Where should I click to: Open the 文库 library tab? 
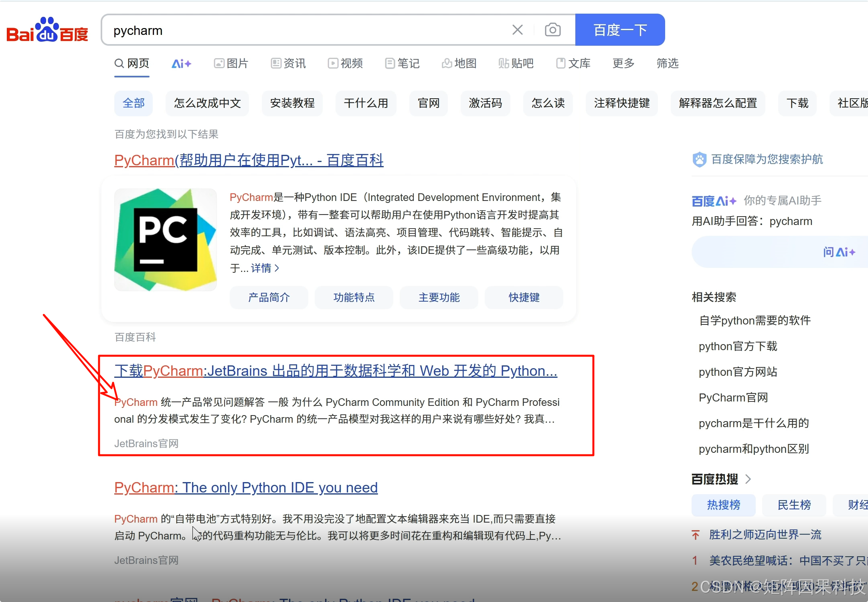[573, 63]
